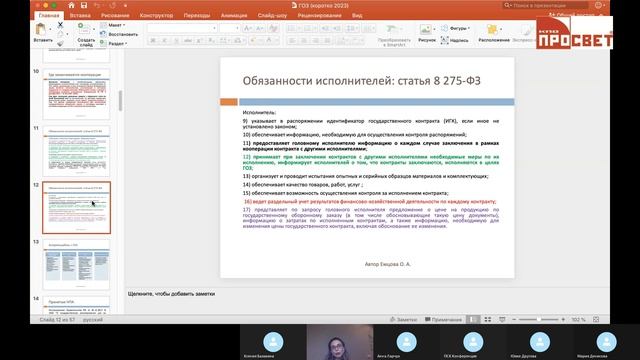This screenshot has height=360, width=640.
Task: Switch to slide sorter view
Action: click(x=488, y=320)
